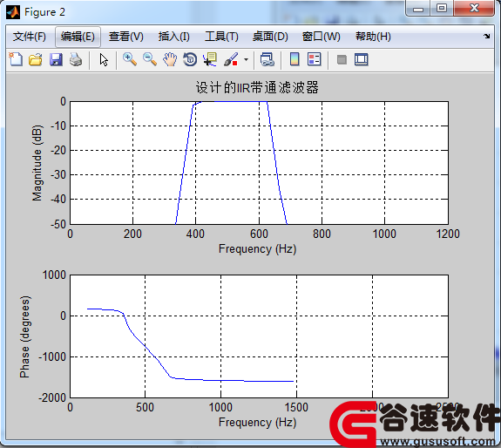Open the 桌面(D) menu
The width and height of the screenshot is (501, 448).
270,37
